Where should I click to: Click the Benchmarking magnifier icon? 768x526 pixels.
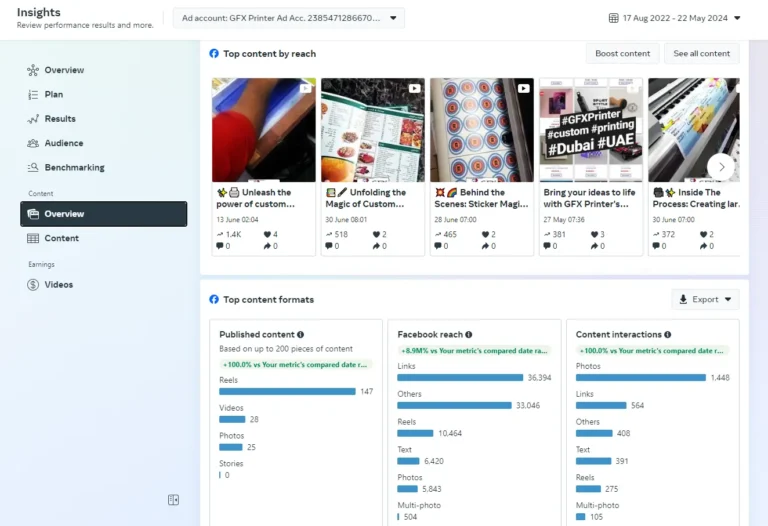click(x=33, y=167)
